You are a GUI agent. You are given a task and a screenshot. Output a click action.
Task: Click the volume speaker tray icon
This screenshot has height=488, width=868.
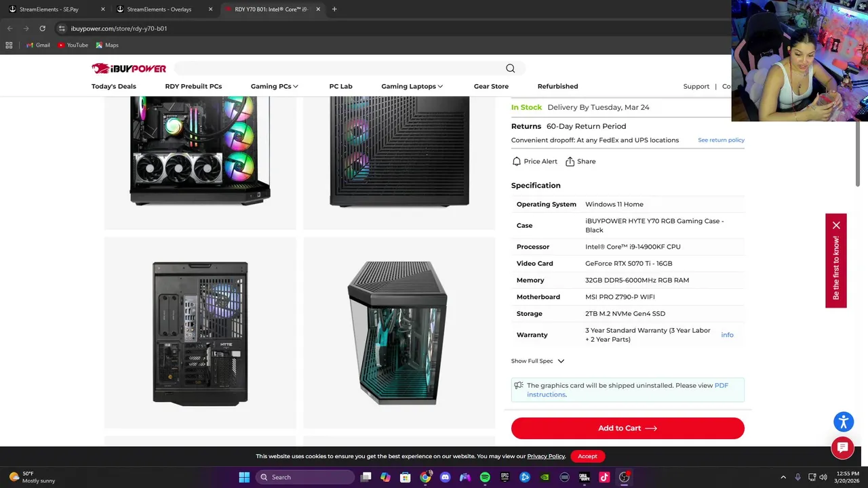click(x=823, y=477)
